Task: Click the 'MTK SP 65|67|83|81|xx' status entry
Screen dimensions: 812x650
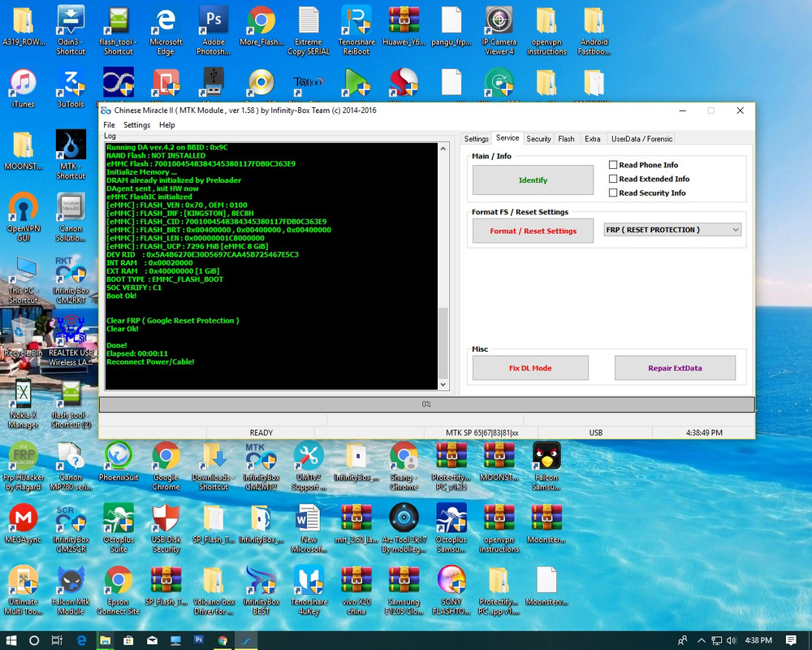Action: pos(482,432)
